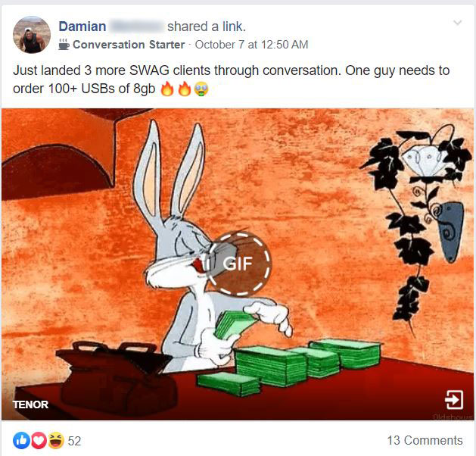The width and height of the screenshot is (476, 456).
Task: Click the green money stacks in the GIF
Action: (x=288, y=366)
